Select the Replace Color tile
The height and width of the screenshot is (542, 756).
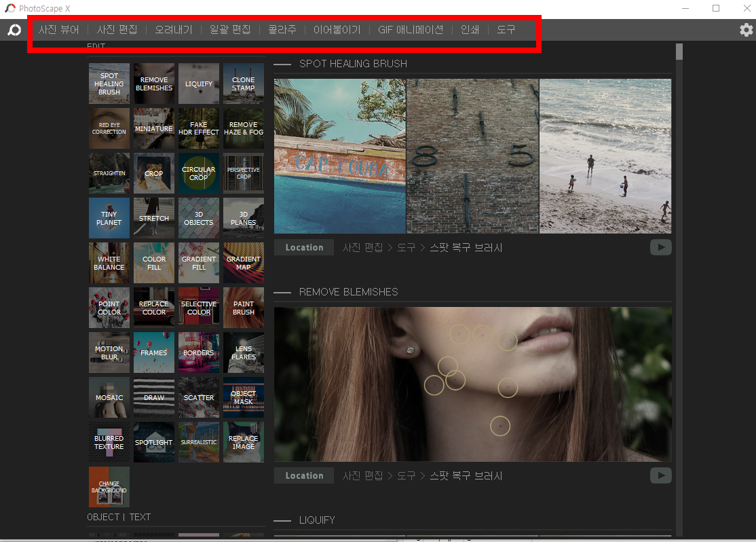(154, 308)
